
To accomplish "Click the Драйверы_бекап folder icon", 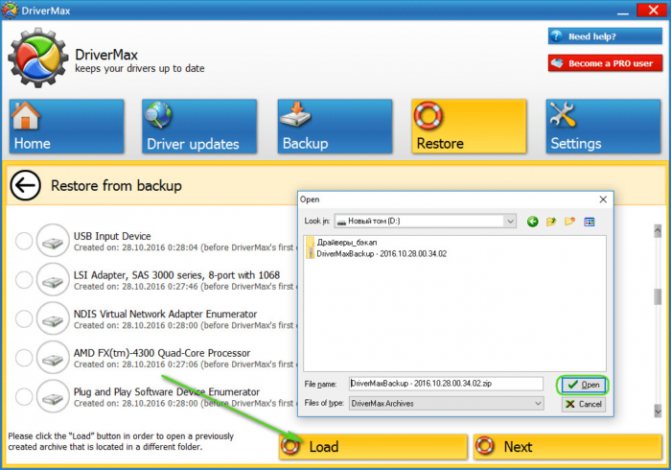I will pyautogui.click(x=310, y=242).
